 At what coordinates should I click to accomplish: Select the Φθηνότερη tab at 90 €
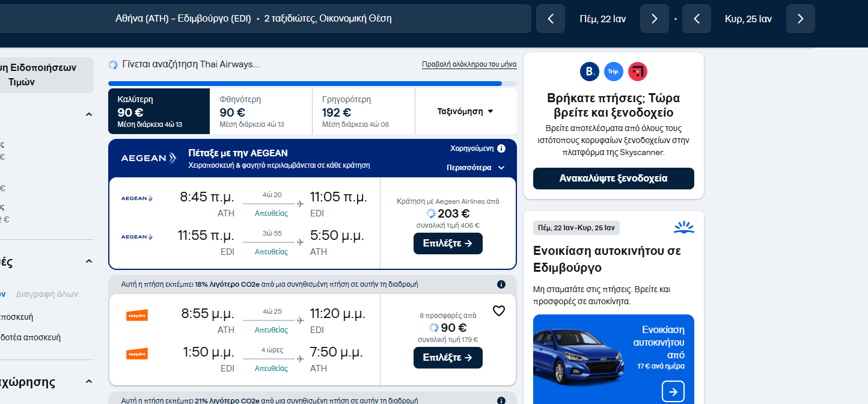pos(261,111)
